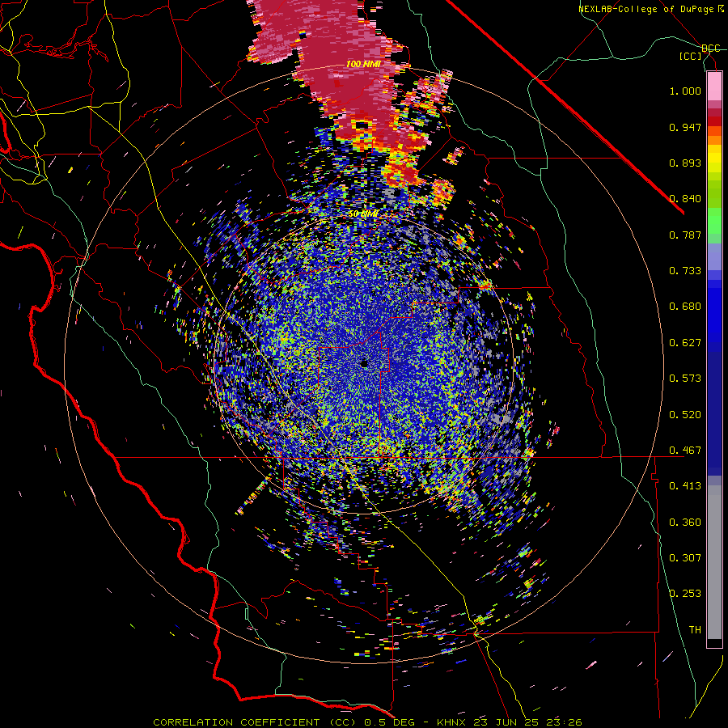Select the 0.520 color scale value
Screen dimensions: 728x728
click(x=685, y=415)
